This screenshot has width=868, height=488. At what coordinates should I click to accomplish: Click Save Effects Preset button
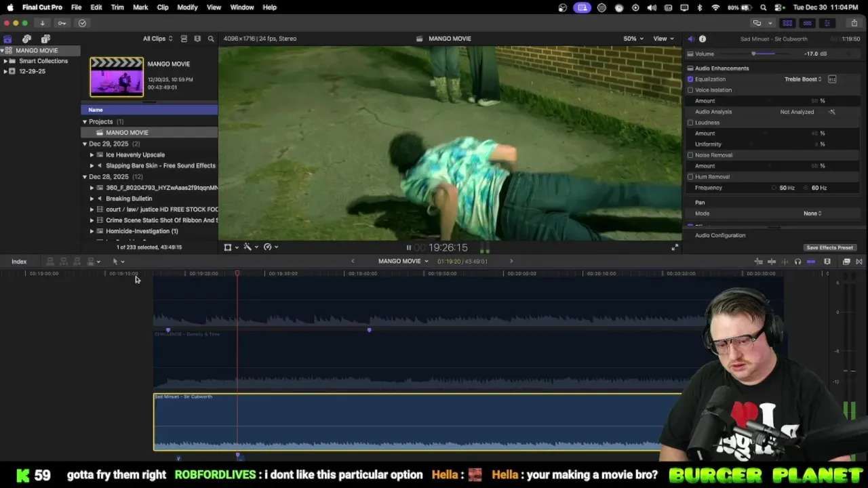pos(829,248)
